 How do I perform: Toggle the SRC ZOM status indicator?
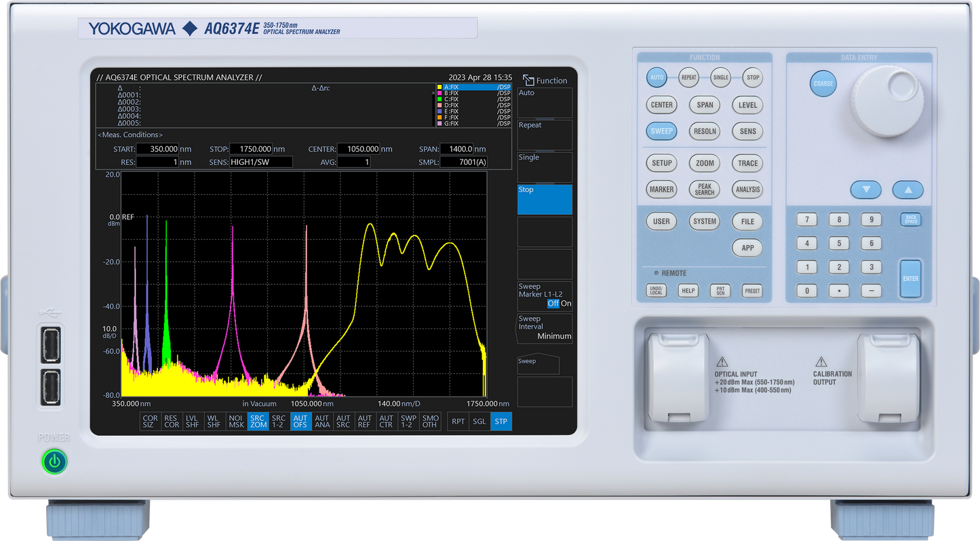point(258,422)
